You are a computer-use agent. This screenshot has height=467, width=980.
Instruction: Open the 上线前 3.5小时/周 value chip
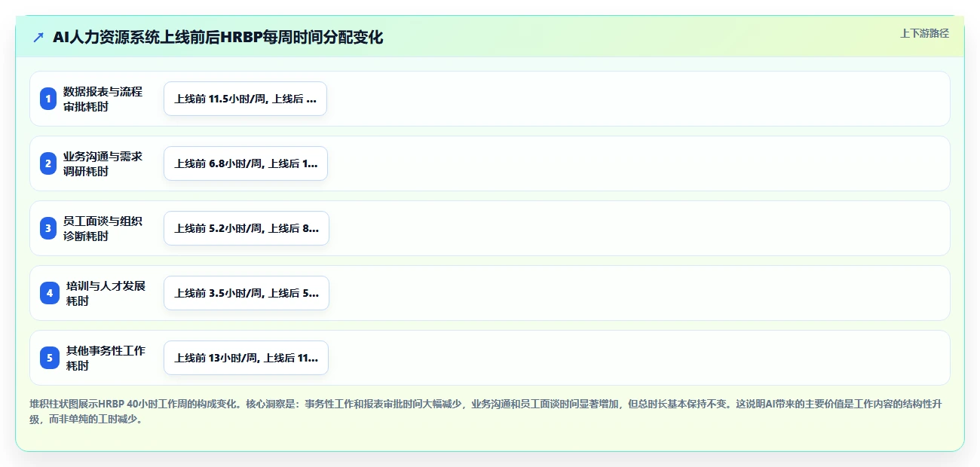247,293
